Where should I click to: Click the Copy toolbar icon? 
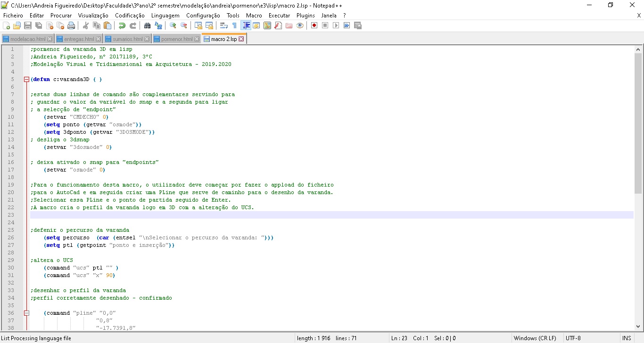tap(97, 25)
